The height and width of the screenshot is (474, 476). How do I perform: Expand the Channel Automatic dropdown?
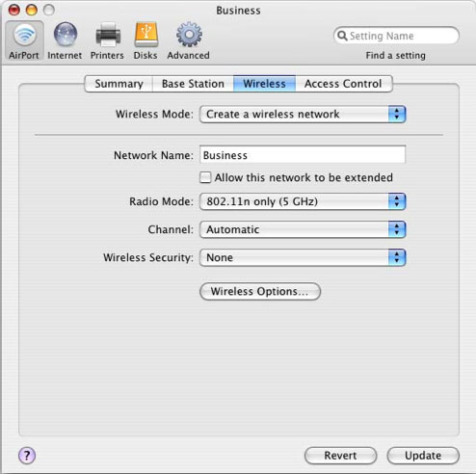click(303, 229)
